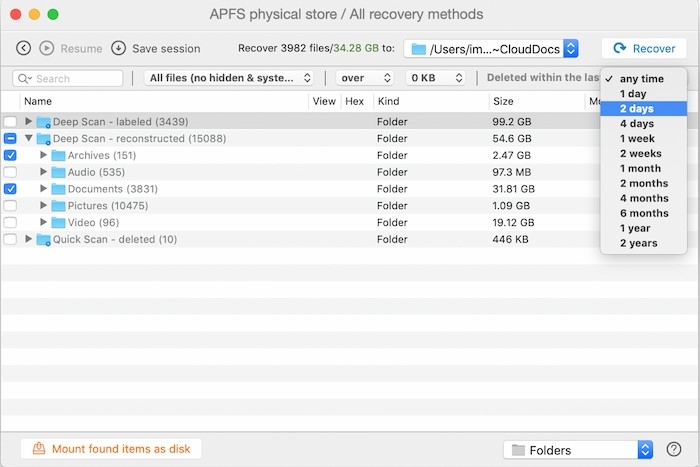Select 'any time' in the menu

pos(643,79)
